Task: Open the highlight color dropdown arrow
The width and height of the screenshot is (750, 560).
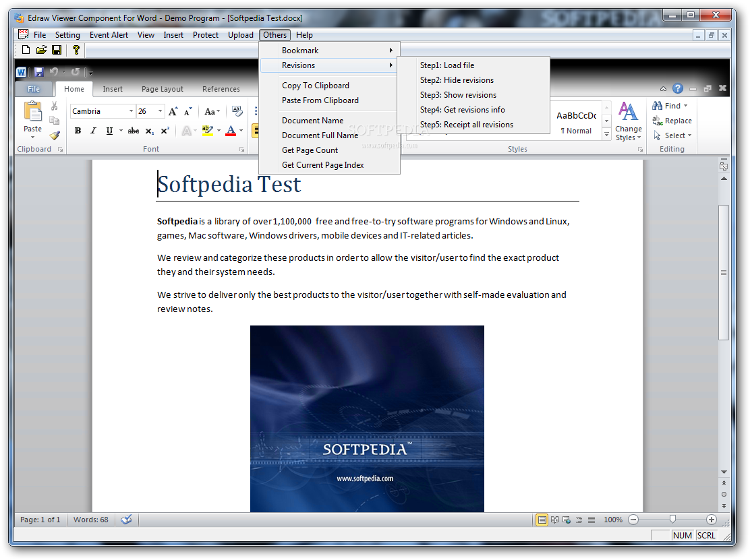Action: 219,131
